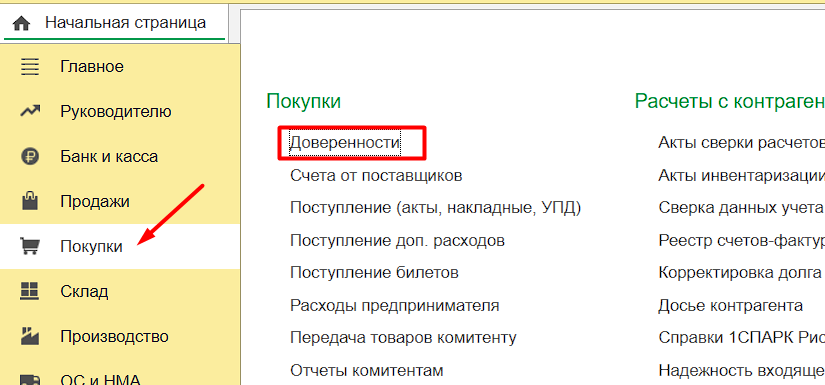Image resolution: width=825 pixels, height=385 pixels.
Task: Click the truck icon for ОС и НМА
Action: click(x=29, y=380)
